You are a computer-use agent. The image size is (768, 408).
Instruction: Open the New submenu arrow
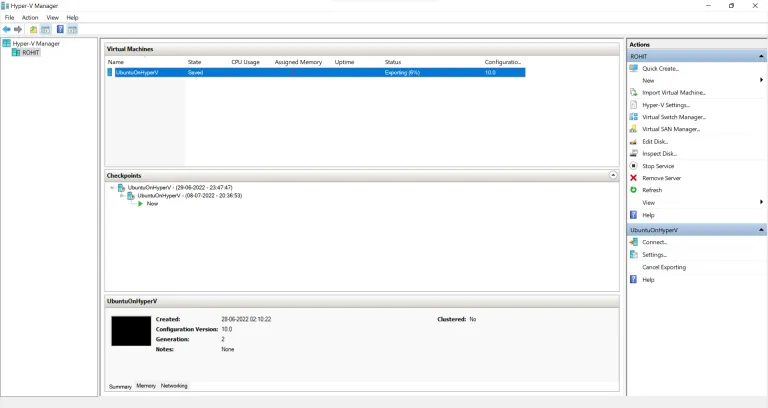761,80
